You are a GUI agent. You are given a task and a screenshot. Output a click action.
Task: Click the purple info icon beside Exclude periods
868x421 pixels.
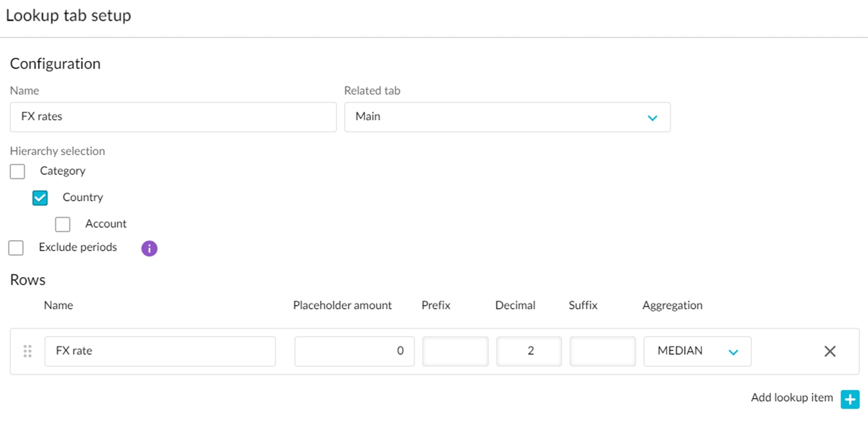tap(149, 248)
